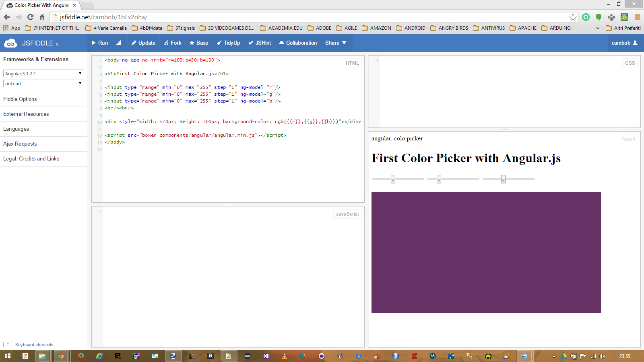Launch Firefox from the taskbar
The image size is (644, 362).
[81, 356]
